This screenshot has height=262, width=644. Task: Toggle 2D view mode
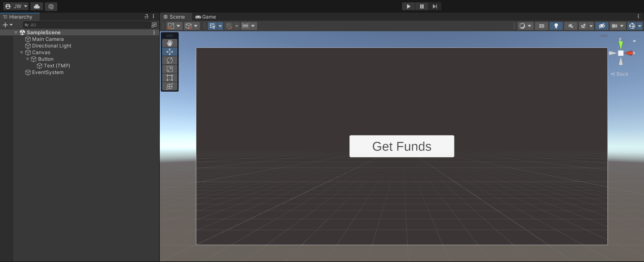pos(542,26)
